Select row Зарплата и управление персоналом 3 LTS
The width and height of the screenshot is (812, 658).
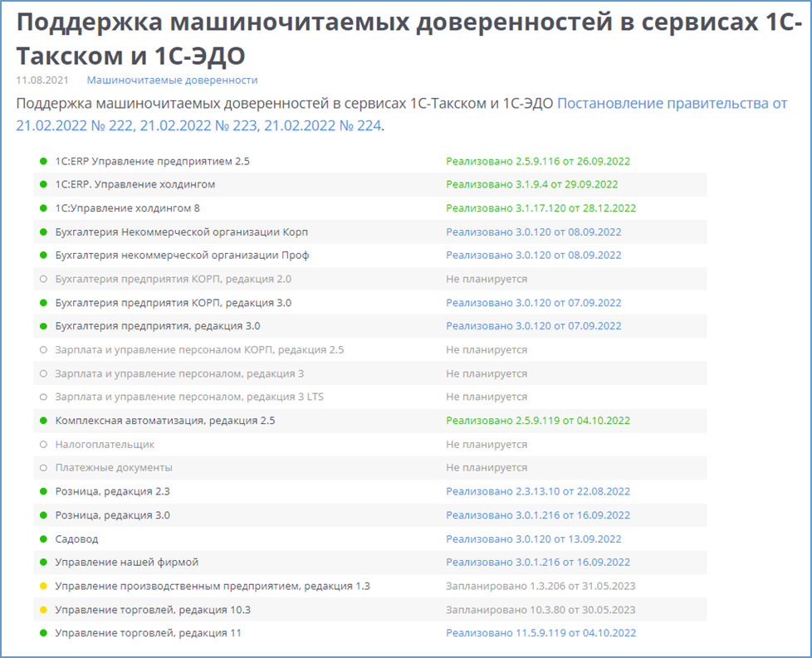click(370, 397)
